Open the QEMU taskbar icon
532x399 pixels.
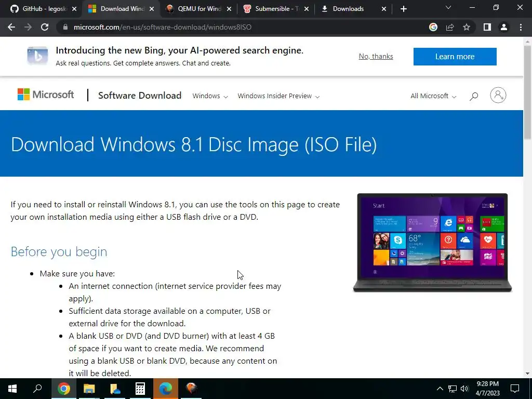click(191, 389)
